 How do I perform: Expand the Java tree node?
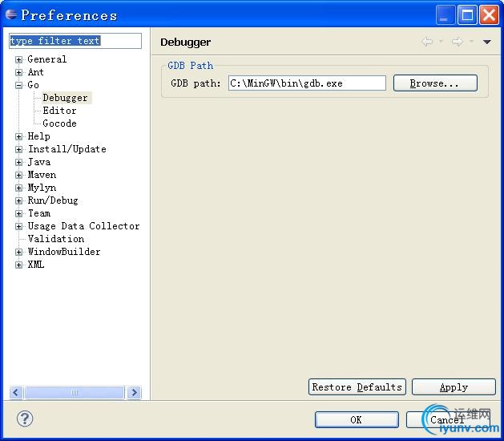(18, 163)
